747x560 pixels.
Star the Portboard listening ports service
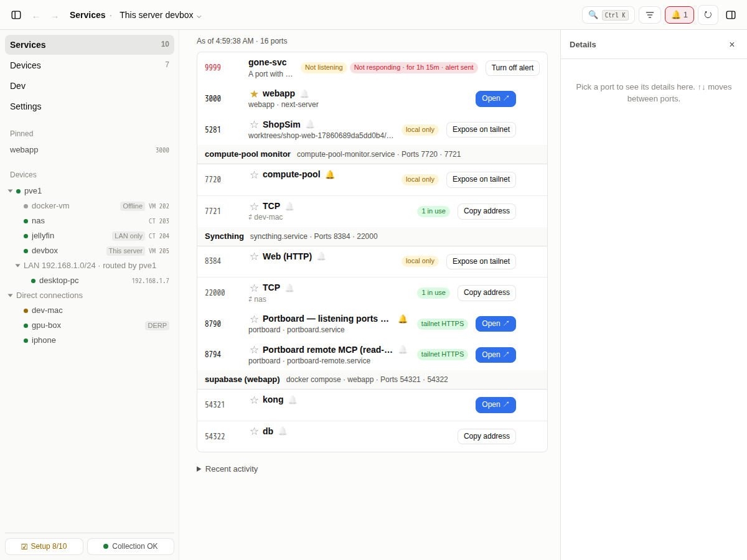pyautogui.click(x=254, y=319)
